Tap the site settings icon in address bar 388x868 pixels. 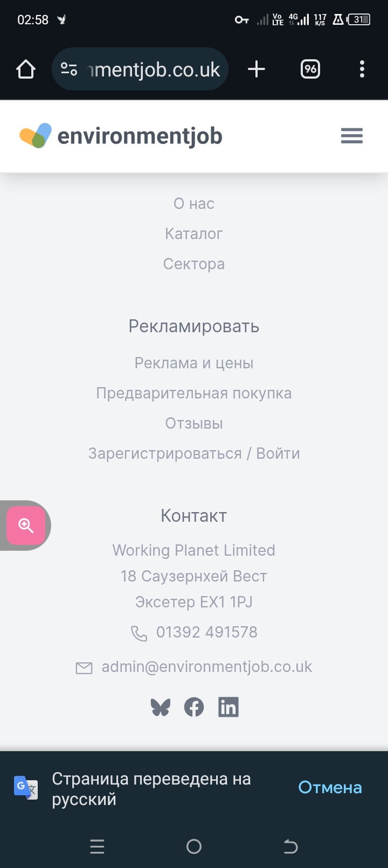69,69
